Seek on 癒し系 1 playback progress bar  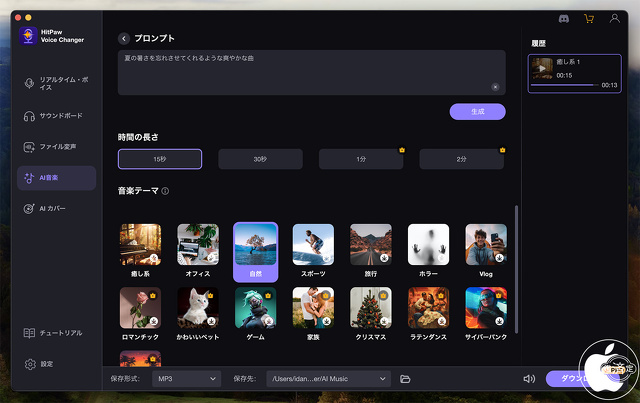tap(564, 85)
